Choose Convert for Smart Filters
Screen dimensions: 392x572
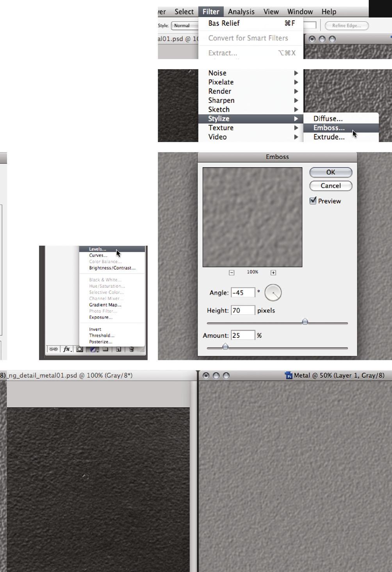[251, 38]
